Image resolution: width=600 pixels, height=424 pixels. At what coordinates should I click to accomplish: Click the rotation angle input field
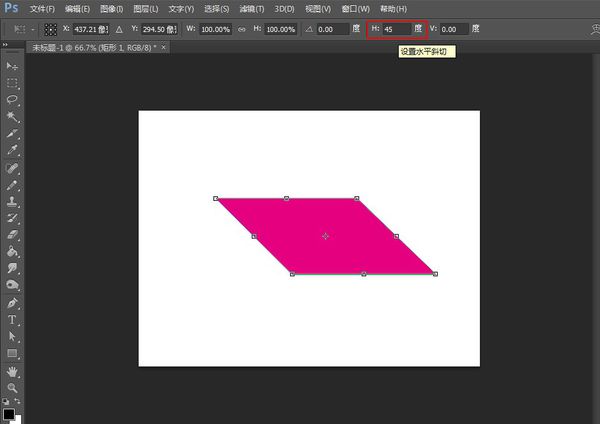point(333,29)
